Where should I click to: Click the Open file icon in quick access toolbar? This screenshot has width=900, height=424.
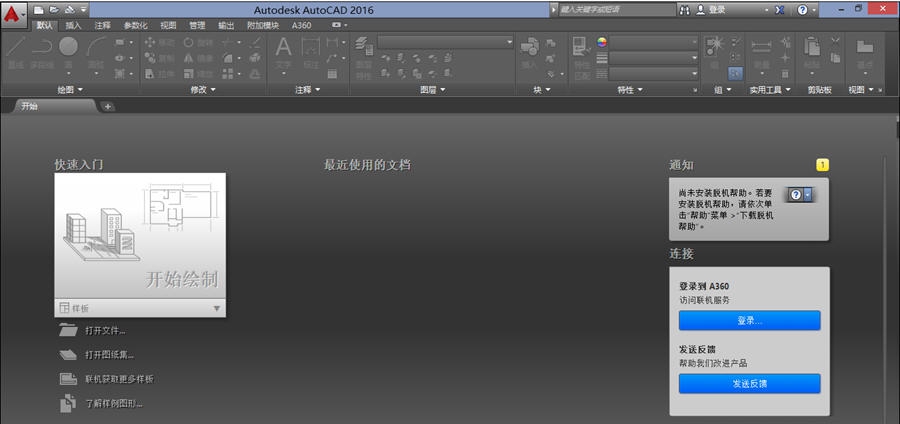click(54, 10)
